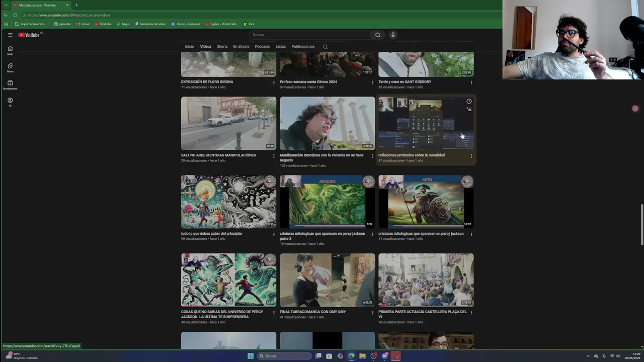The image size is (644, 362).
Task: Open the Listas tab
Action: [281, 47]
